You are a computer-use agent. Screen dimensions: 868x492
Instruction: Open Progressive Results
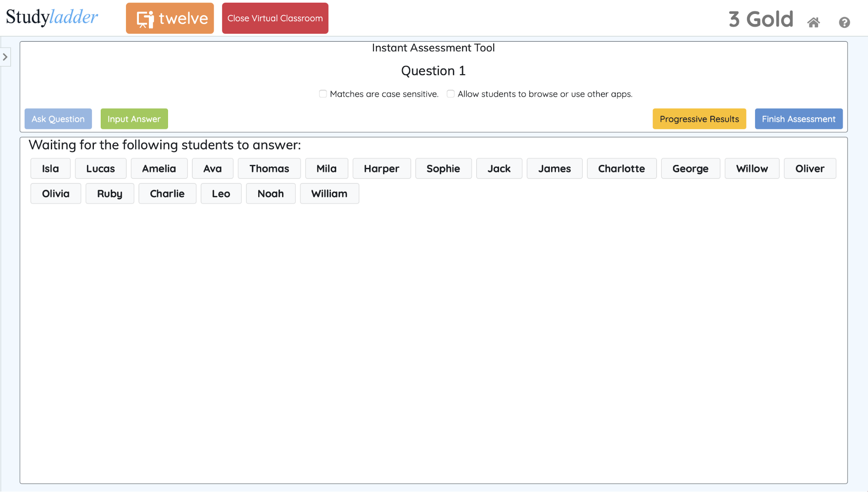tap(699, 119)
